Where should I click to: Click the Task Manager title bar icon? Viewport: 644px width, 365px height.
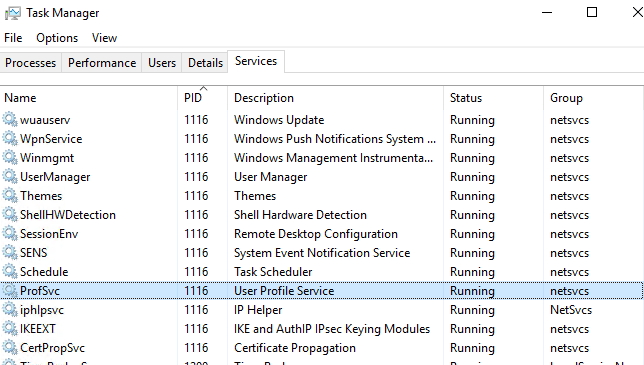[12, 13]
